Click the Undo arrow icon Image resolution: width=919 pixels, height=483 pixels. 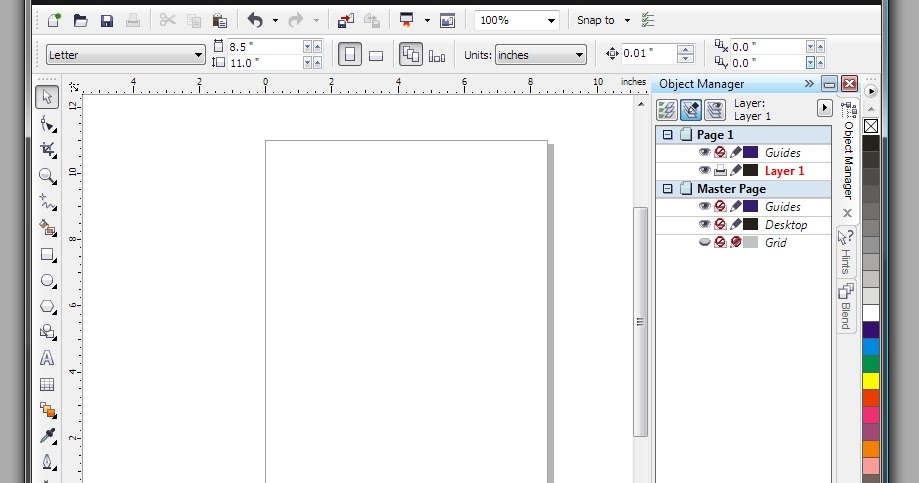click(x=255, y=21)
